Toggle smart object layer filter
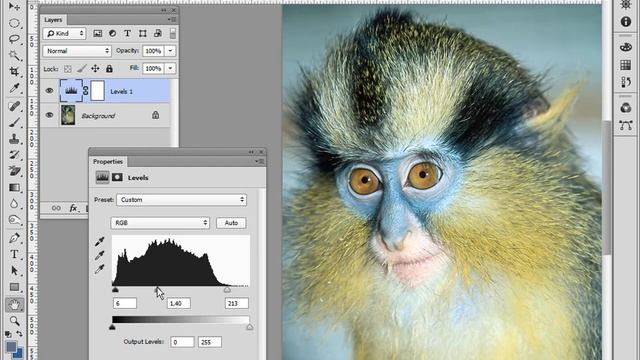Image resolution: width=640 pixels, height=360 pixels. tap(158, 33)
